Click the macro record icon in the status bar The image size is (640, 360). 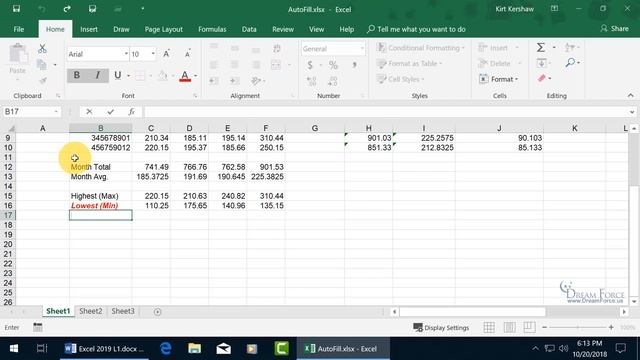click(x=38, y=327)
